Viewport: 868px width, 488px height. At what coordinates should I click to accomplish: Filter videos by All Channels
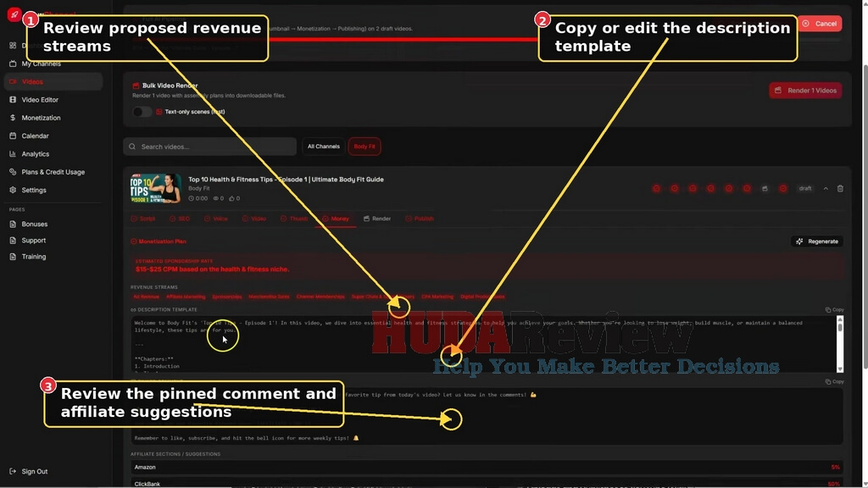click(323, 147)
